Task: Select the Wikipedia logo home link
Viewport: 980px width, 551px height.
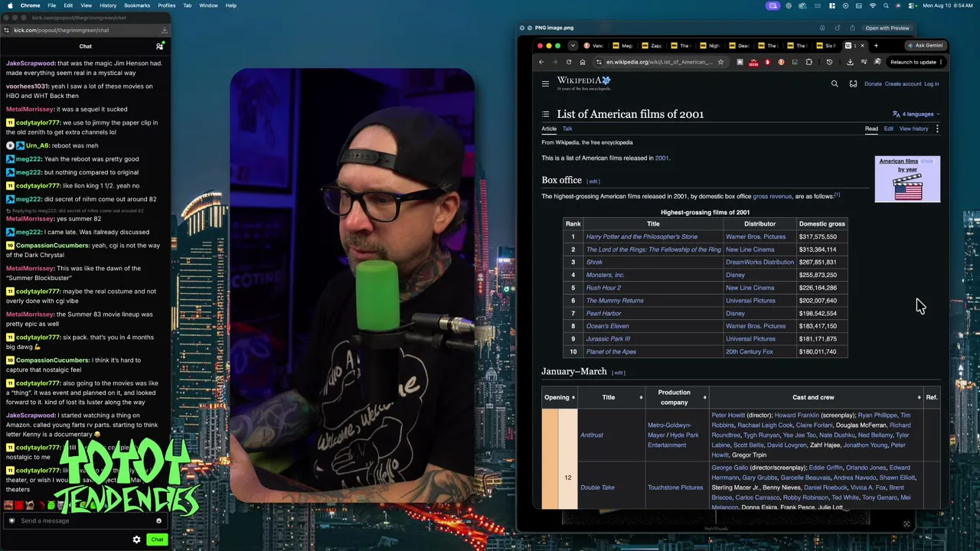Action: click(583, 83)
